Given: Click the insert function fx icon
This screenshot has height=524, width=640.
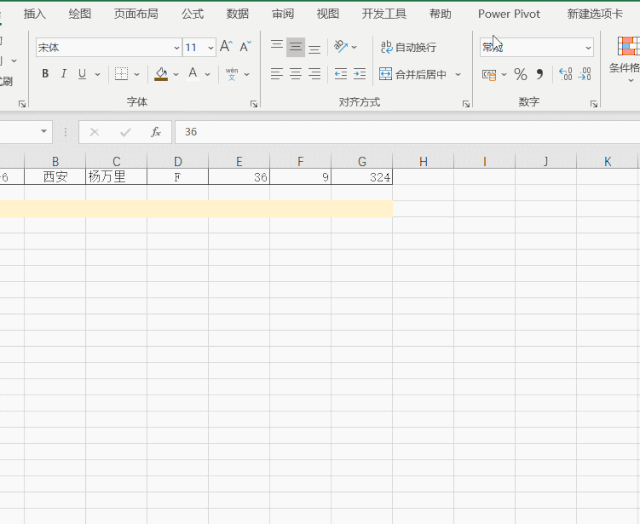Looking at the screenshot, I should point(155,132).
